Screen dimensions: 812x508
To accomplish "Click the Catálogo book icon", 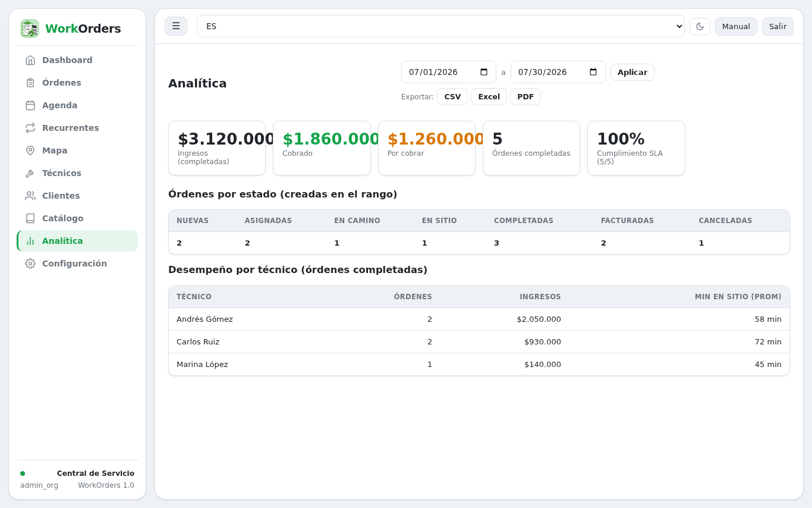I will pos(30,218).
